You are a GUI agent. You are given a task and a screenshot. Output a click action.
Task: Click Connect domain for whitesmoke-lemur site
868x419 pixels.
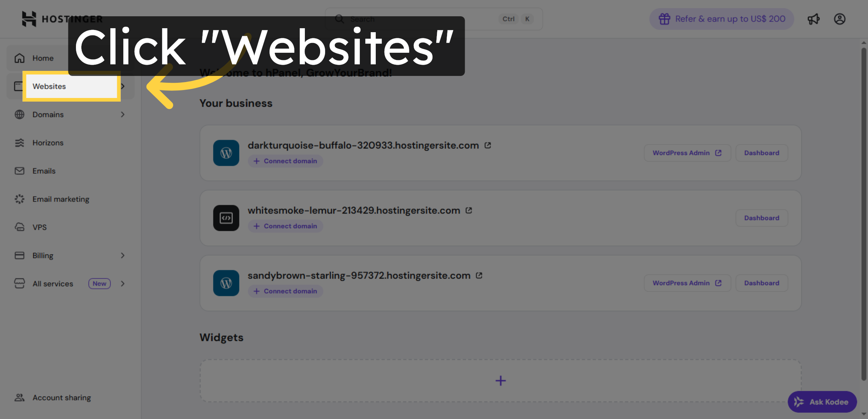coord(285,226)
